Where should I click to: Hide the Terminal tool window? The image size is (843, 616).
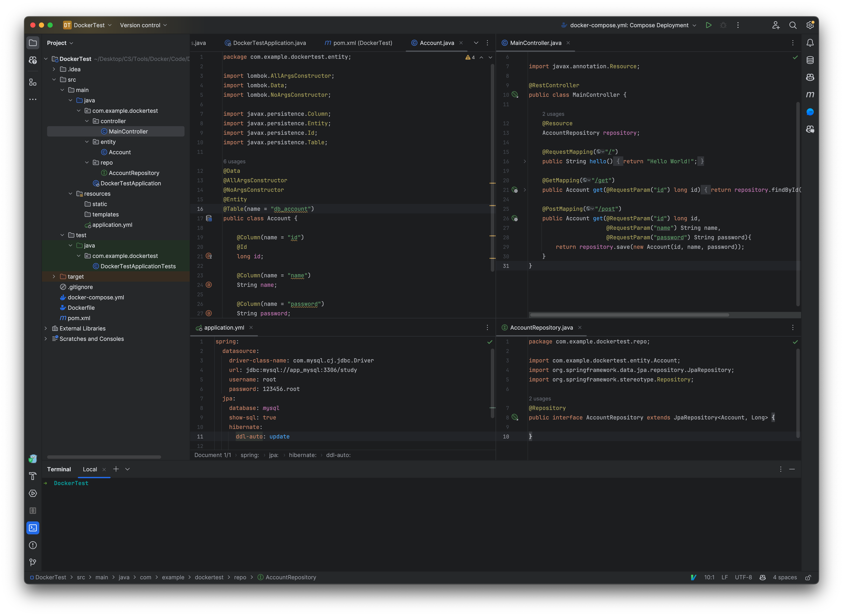tap(792, 469)
